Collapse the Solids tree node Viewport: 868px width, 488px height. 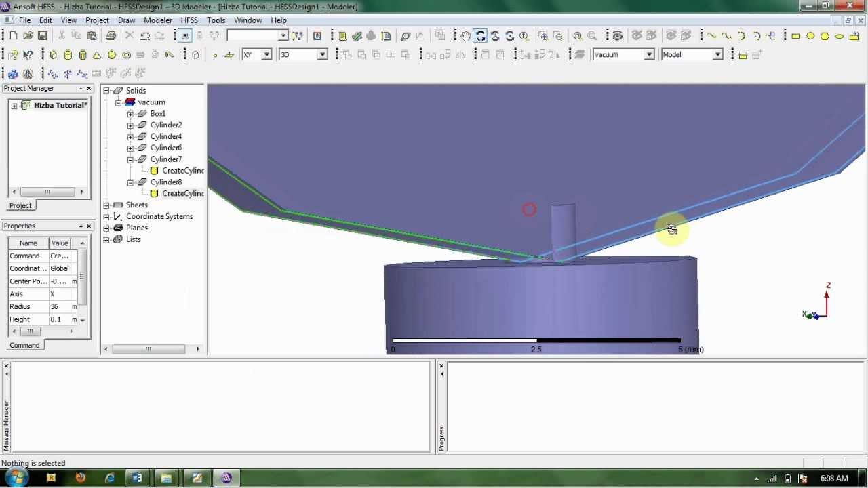[x=106, y=91]
